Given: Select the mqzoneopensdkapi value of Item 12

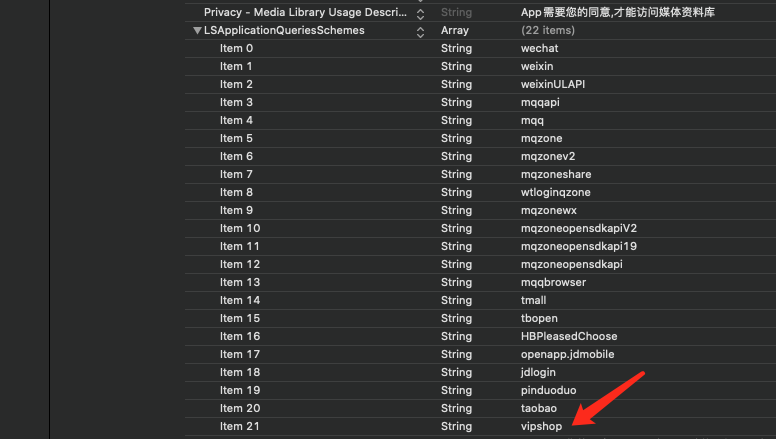Looking at the screenshot, I should [572, 264].
